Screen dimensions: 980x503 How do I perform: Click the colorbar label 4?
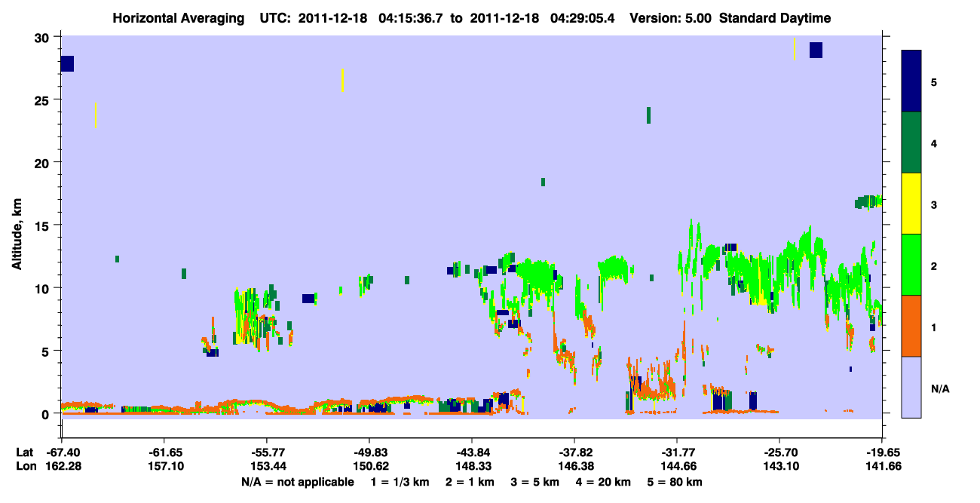click(x=934, y=143)
